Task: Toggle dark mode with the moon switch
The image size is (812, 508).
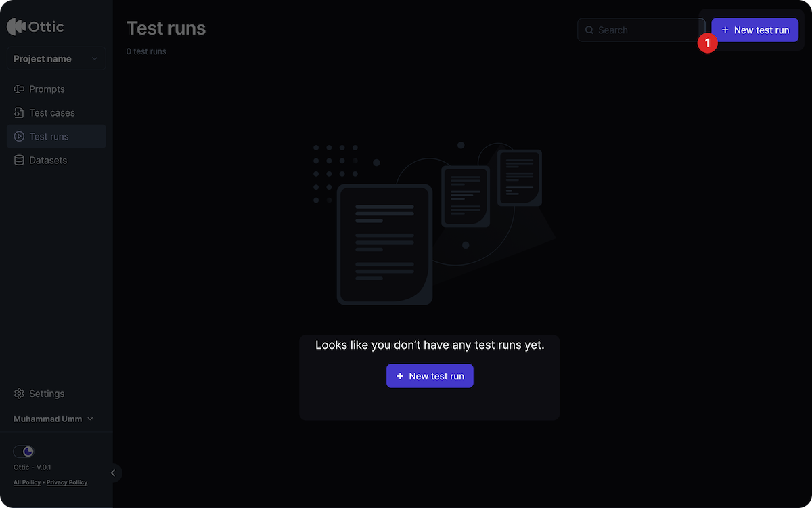Action: pyautogui.click(x=23, y=451)
